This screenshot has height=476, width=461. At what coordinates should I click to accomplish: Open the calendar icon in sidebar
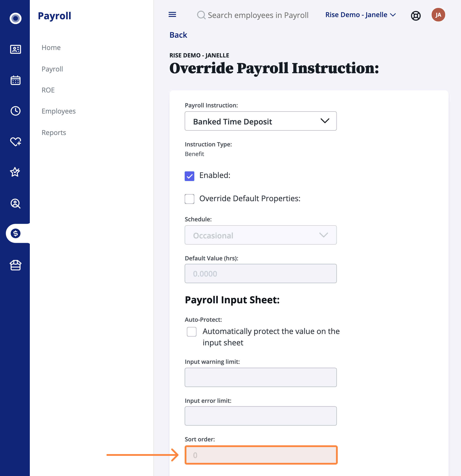coord(15,80)
